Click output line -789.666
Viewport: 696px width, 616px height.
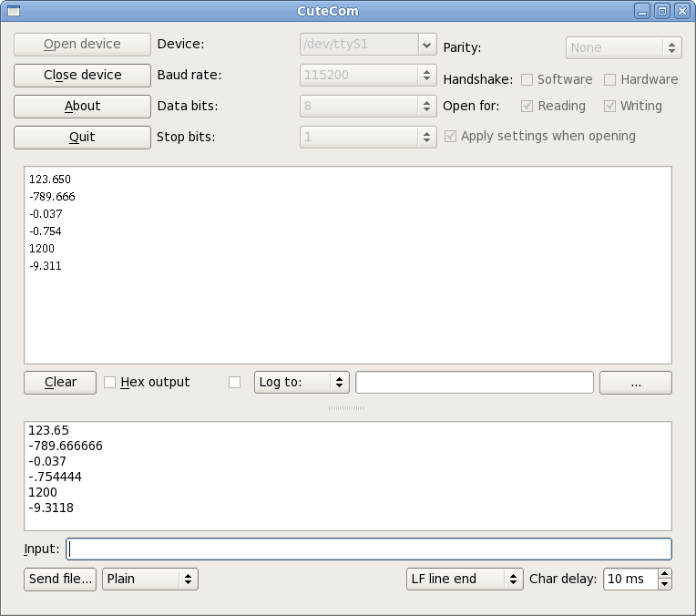(52, 197)
